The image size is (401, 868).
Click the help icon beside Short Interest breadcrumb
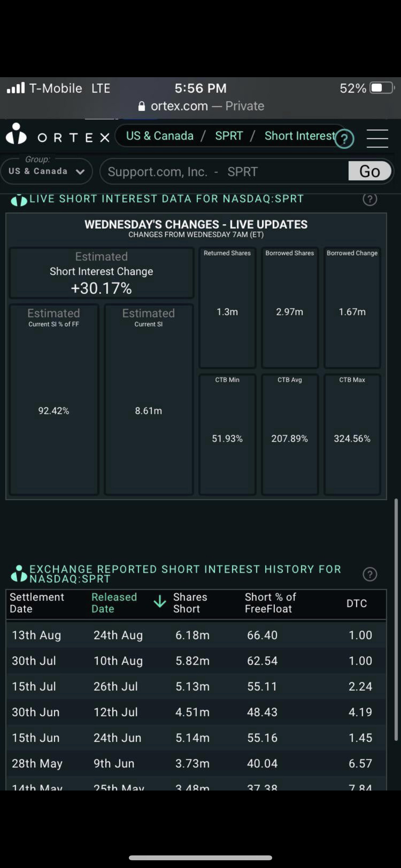click(x=344, y=139)
